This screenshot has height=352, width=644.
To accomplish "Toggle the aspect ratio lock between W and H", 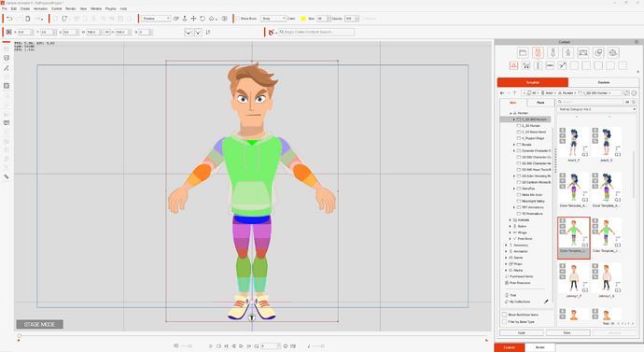I will point(107,32).
